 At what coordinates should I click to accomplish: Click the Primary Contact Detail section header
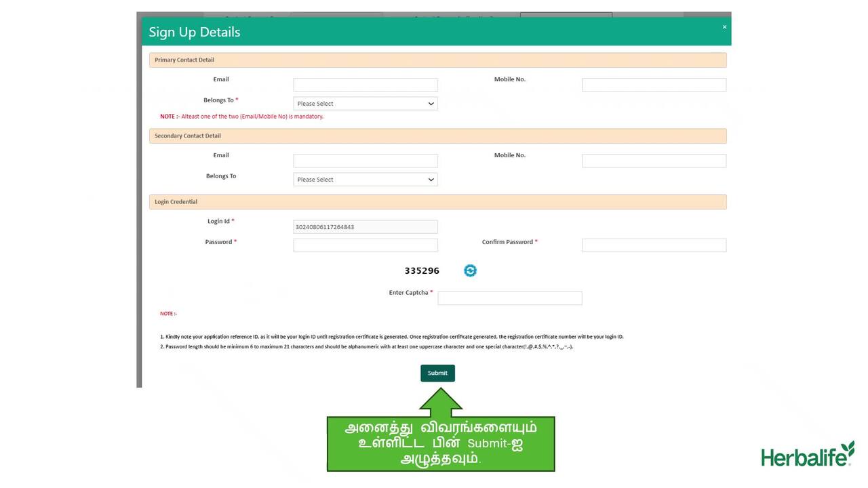(x=437, y=60)
